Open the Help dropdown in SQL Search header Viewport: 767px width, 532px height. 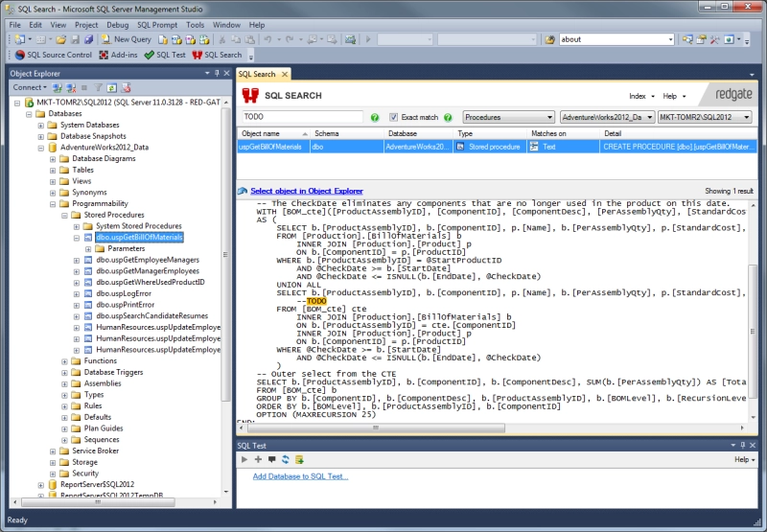(674, 96)
